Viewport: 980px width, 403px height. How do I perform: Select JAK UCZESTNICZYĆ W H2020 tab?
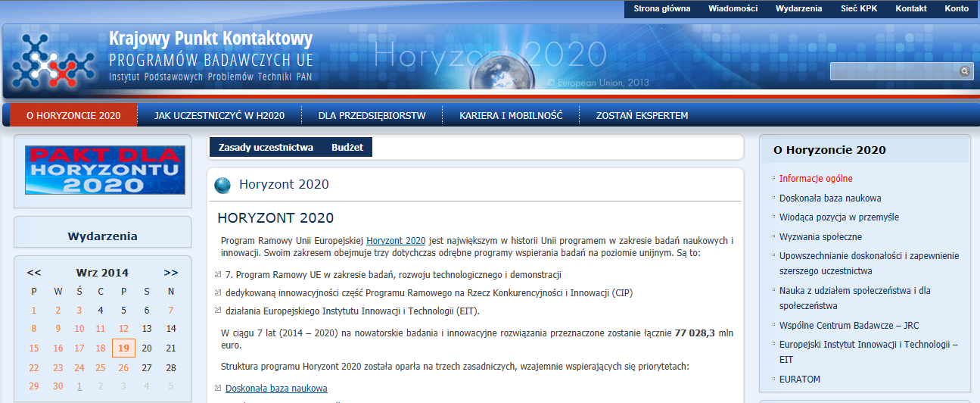coord(219,116)
